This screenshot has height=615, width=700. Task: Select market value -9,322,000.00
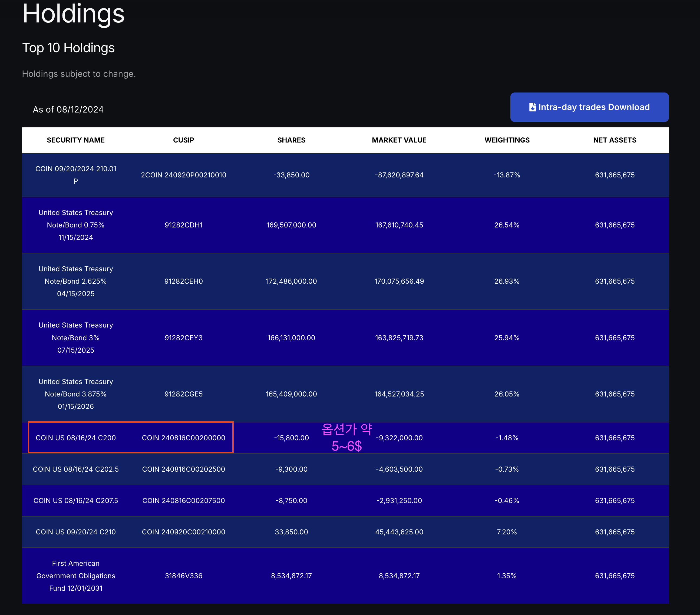(x=399, y=438)
